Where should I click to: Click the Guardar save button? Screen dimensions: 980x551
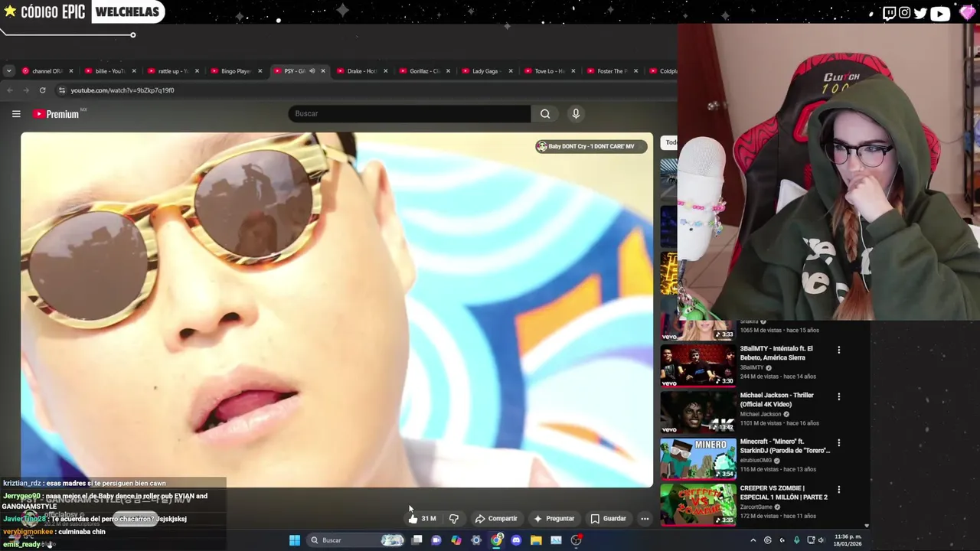click(x=609, y=519)
